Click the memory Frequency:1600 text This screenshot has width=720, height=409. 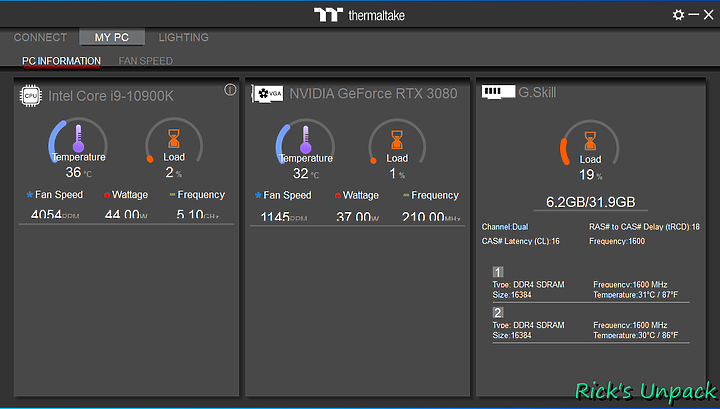pos(617,241)
